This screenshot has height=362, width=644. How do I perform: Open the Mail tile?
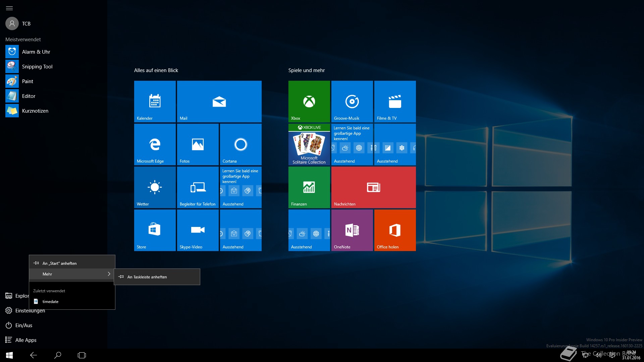point(219,102)
